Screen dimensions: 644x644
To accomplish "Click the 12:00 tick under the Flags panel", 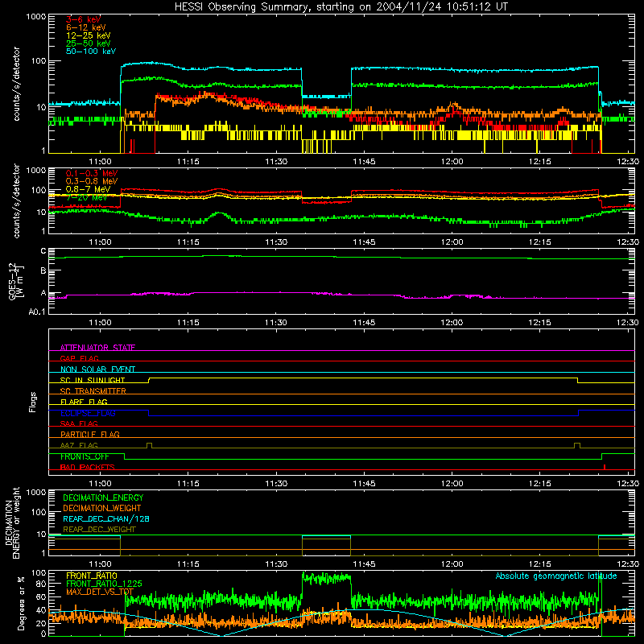I will (x=452, y=484).
